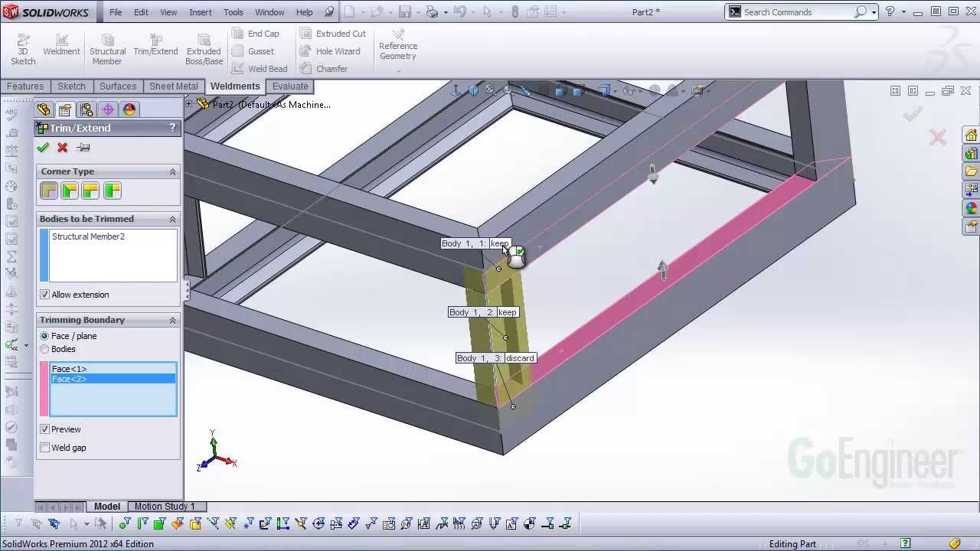This screenshot has width=980, height=551.
Task: Select the Weldment command
Action: pyautogui.click(x=61, y=45)
